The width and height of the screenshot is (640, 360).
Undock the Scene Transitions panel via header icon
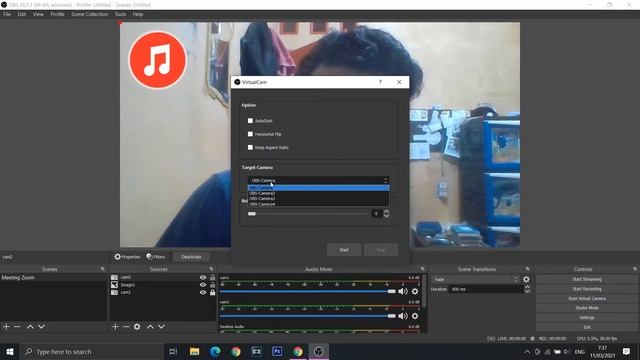527,269
